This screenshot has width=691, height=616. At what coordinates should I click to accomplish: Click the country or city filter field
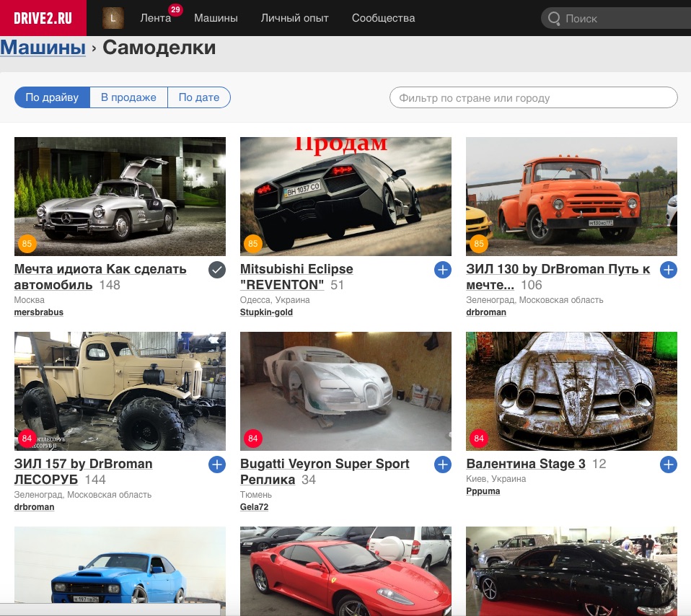[533, 97]
